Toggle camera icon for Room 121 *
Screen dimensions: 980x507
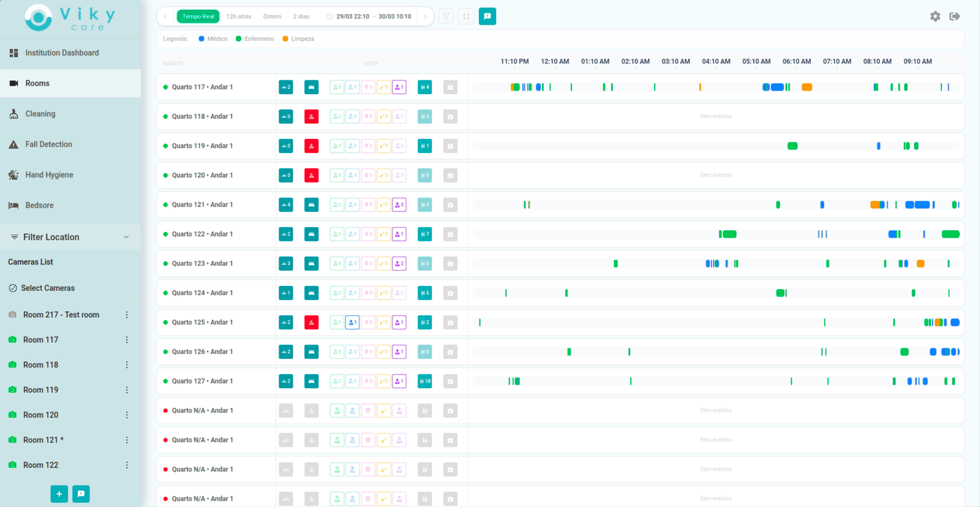point(12,440)
